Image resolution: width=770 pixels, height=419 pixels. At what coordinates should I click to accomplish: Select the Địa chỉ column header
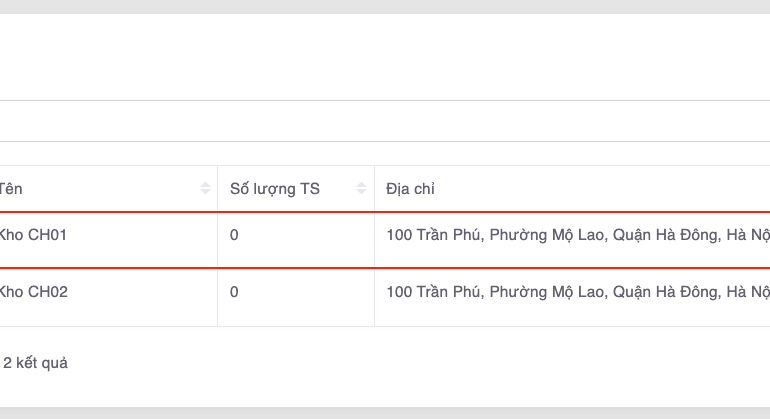(x=410, y=189)
